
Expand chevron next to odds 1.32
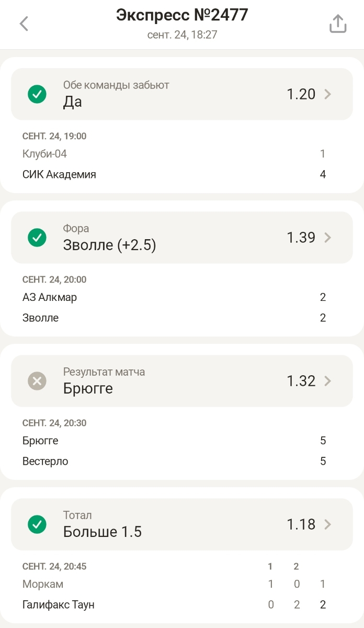pyautogui.click(x=328, y=381)
